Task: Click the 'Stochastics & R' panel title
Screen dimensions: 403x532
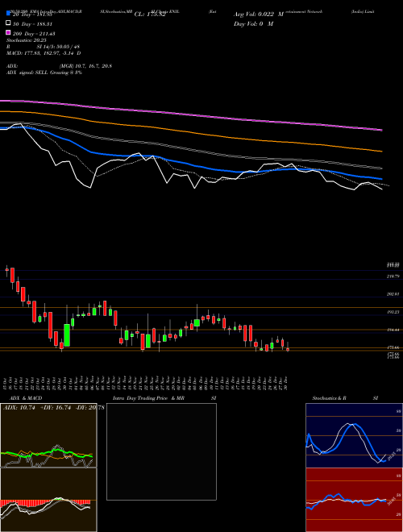Action: point(329,398)
